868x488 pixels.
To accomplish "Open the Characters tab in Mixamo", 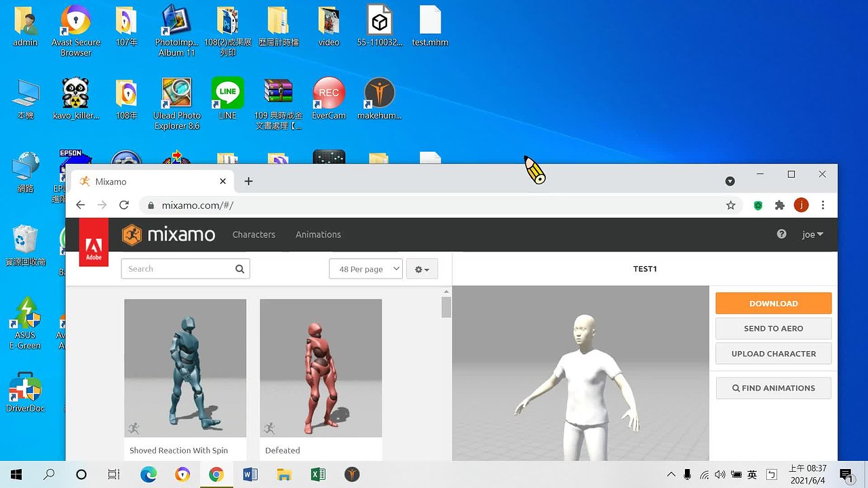I will 254,235.
